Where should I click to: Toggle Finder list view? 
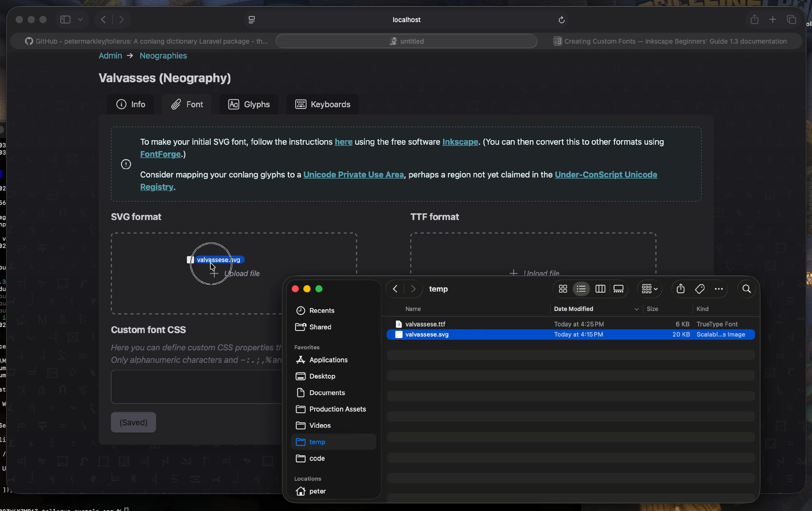581,289
